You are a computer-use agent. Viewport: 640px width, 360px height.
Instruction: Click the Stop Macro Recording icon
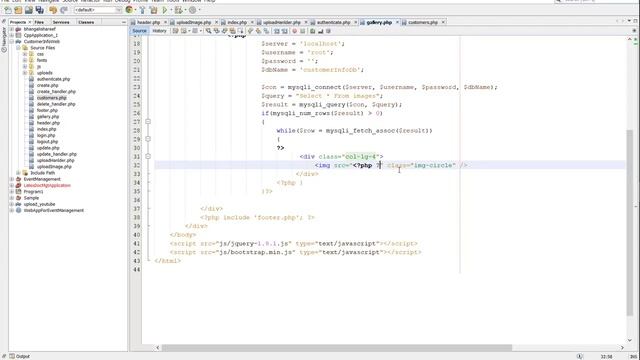pyautogui.click(x=302, y=31)
